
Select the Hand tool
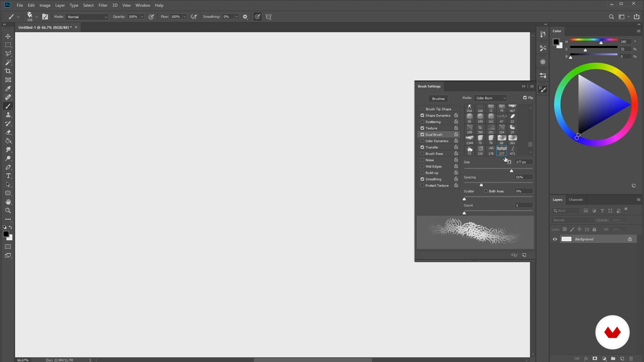(8, 202)
